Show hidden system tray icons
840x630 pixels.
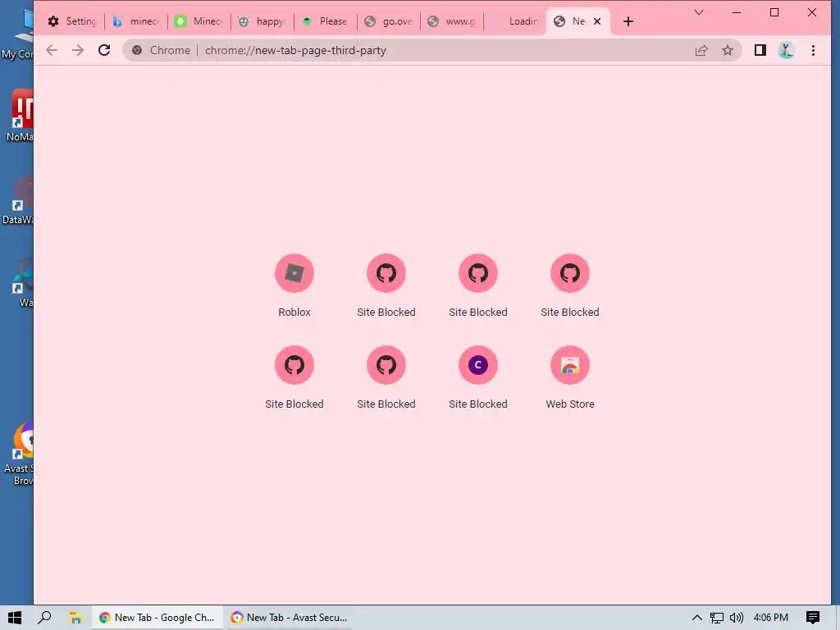[696, 618]
